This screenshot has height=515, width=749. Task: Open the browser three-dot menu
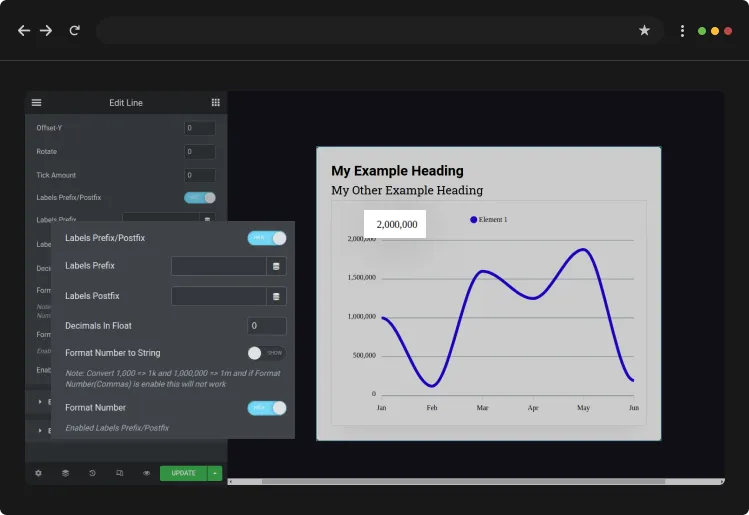coord(682,31)
